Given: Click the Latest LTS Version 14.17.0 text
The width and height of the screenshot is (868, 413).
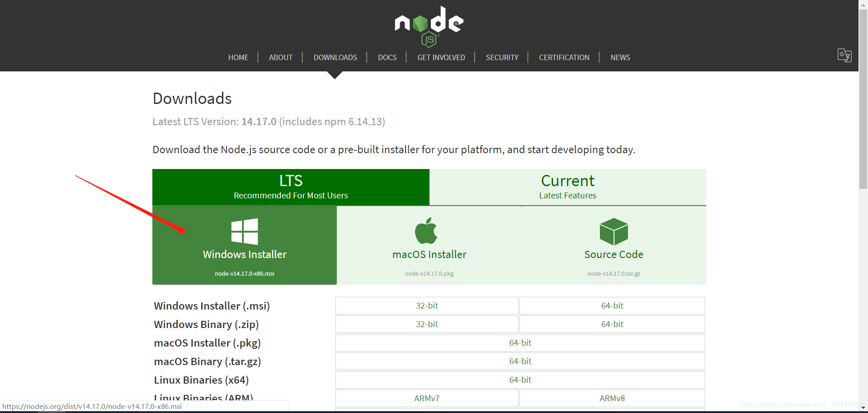Looking at the screenshot, I should [269, 122].
